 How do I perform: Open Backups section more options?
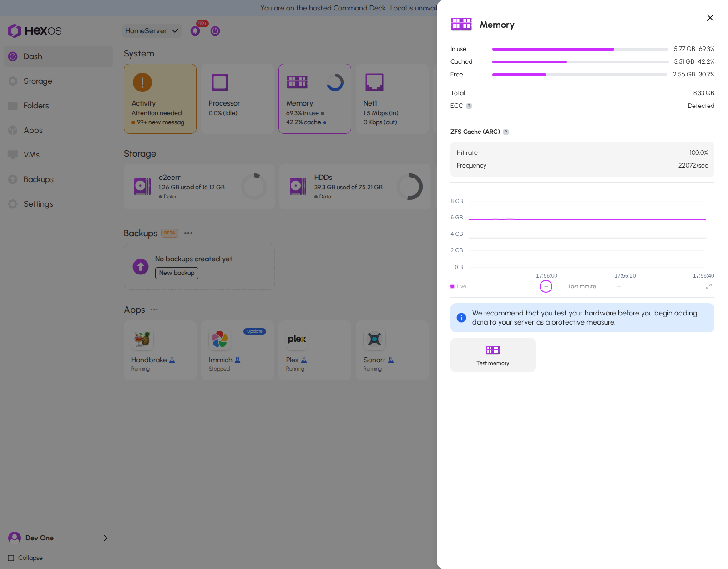pyautogui.click(x=188, y=233)
